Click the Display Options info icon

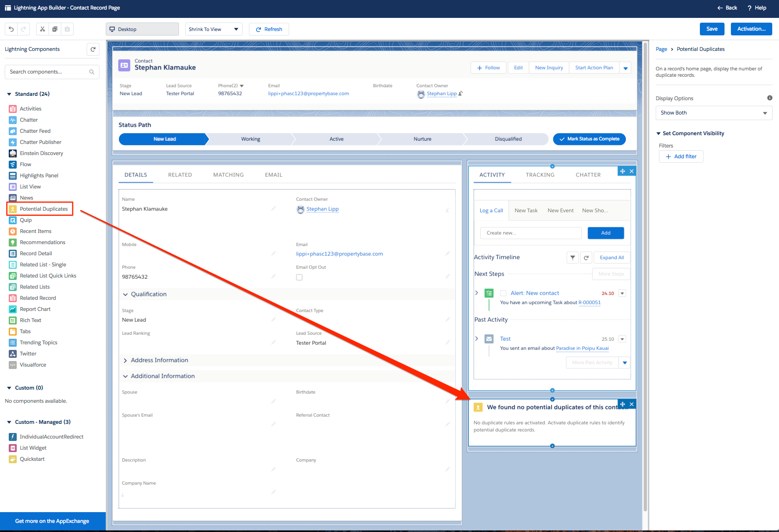(770, 98)
